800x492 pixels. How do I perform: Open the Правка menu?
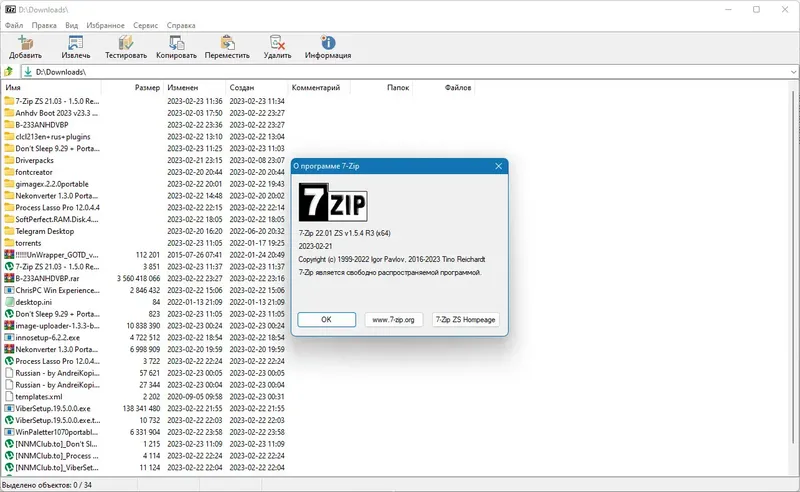pos(44,25)
